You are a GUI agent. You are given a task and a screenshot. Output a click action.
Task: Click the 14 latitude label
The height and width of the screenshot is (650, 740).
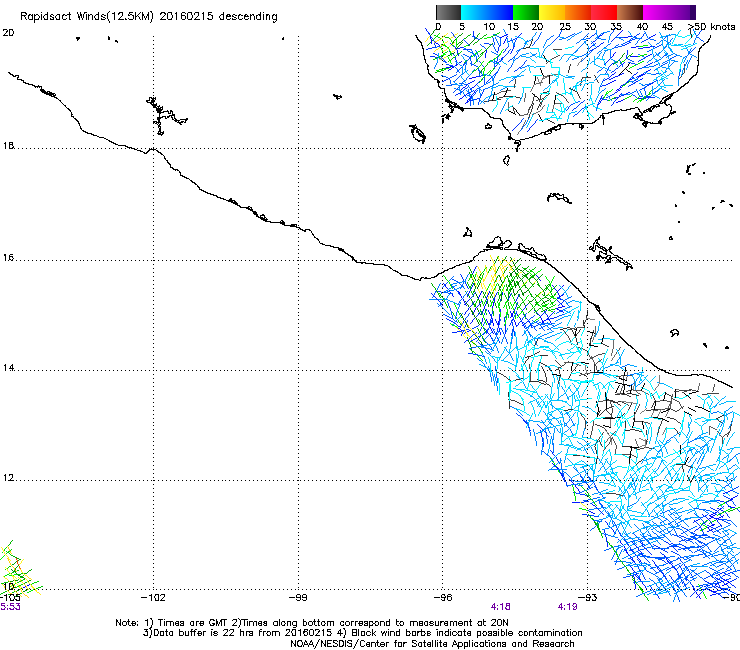point(8,368)
